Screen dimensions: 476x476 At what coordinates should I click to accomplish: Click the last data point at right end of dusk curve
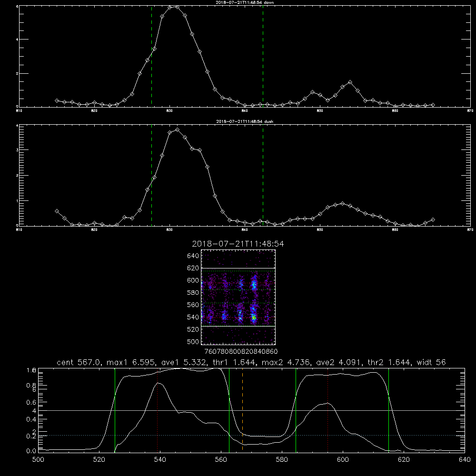coord(433,219)
